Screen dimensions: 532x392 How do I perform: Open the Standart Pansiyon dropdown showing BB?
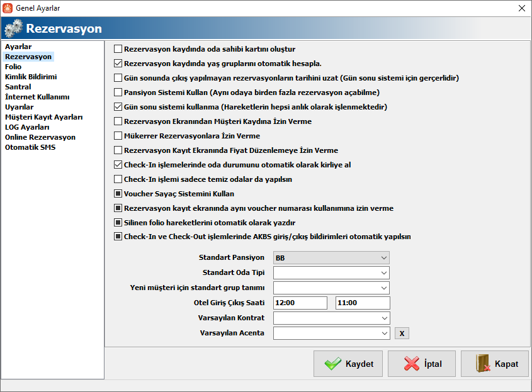click(x=331, y=258)
